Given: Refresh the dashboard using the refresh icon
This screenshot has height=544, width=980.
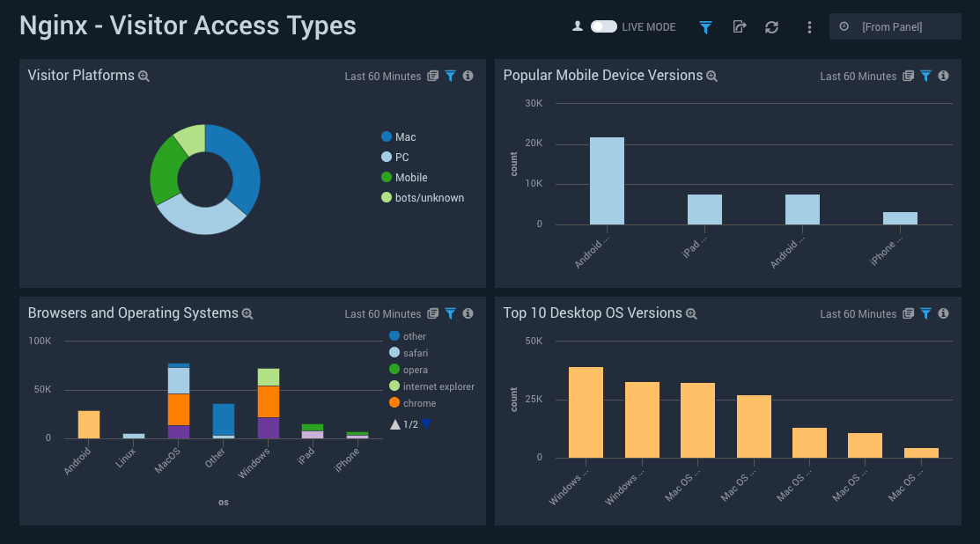Looking at the screenshot, I should pos(771,27).
